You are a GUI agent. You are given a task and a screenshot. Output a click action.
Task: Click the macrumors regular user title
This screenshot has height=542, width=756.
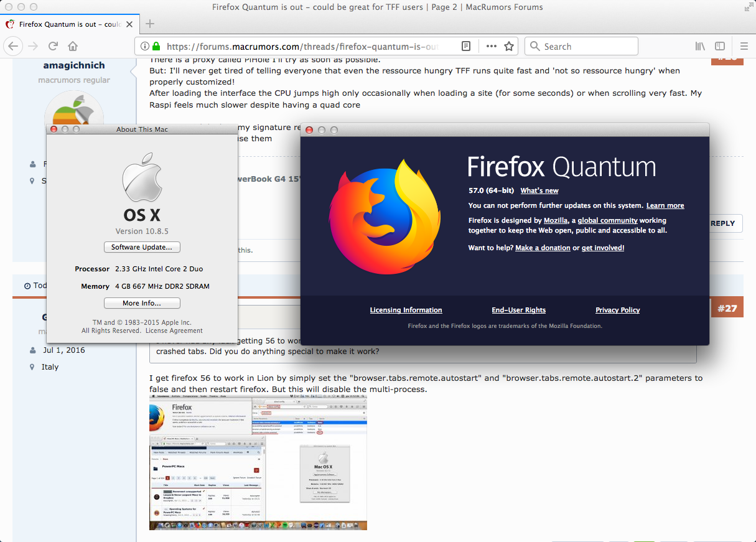pyautogui.click(x=74, y=80)
